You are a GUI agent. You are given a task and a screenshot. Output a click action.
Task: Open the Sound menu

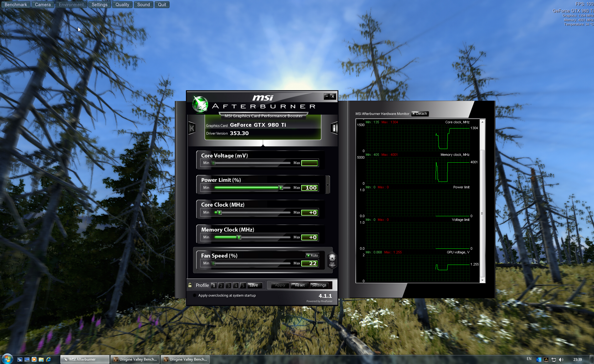click(143, 5)
